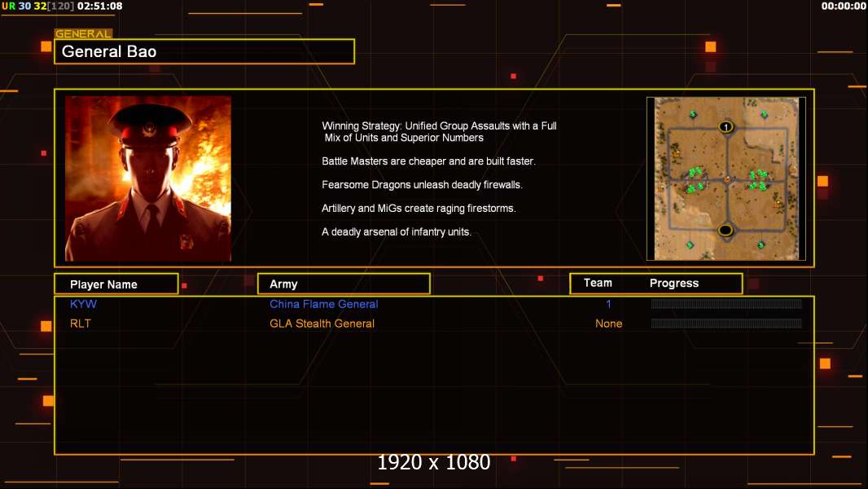Click the General Bao name field
The height and width of the screenshot is (489, 868).
tap(204, 51)
